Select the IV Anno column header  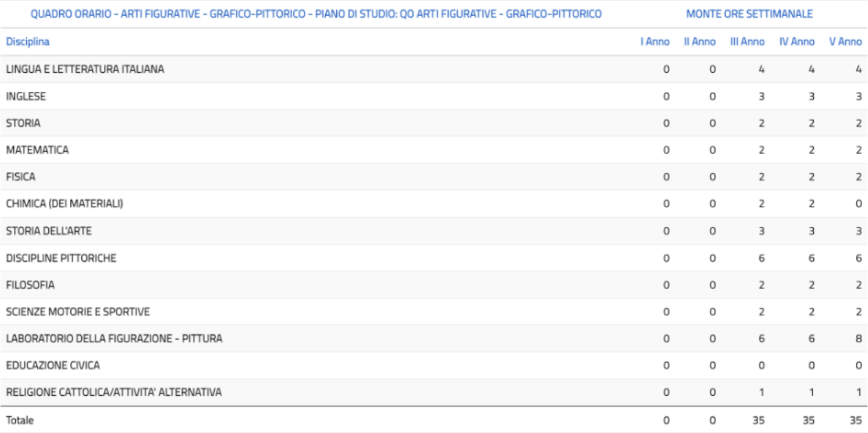pos(796,42)
